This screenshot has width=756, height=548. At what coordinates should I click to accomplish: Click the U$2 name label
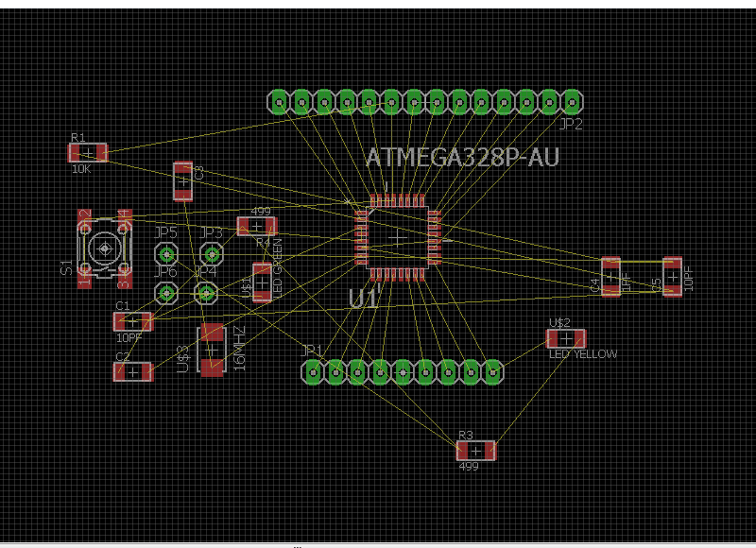(x=559, y=322)
